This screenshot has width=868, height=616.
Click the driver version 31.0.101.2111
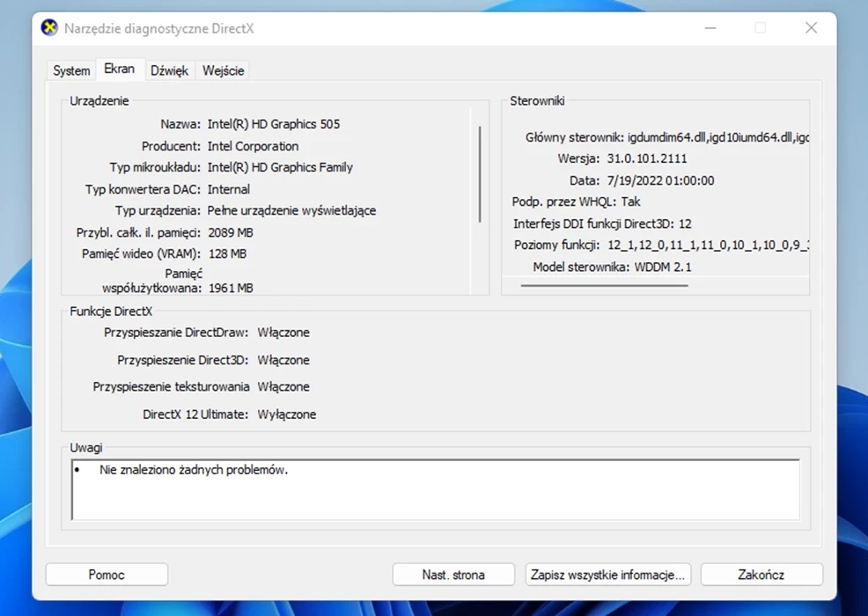(646, 159)
